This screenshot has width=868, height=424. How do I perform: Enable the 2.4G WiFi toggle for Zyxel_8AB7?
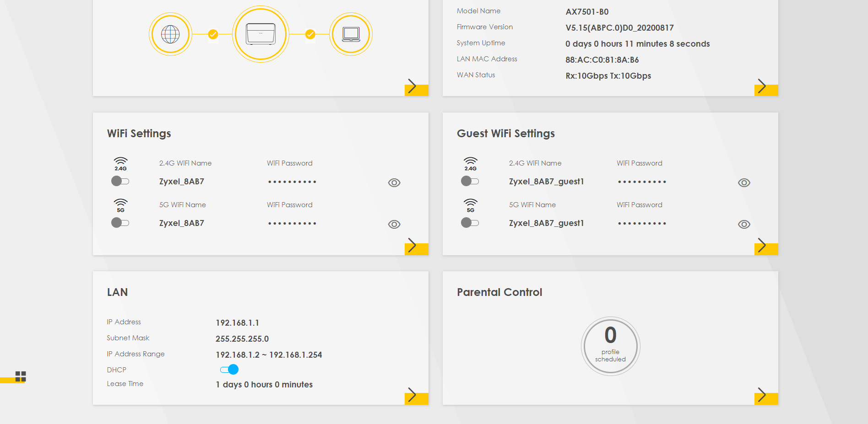(120, 181)
